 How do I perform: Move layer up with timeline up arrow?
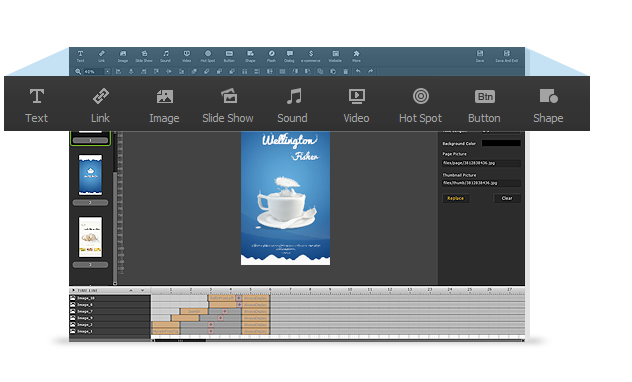pyautogui.click(x=131, y=290)
